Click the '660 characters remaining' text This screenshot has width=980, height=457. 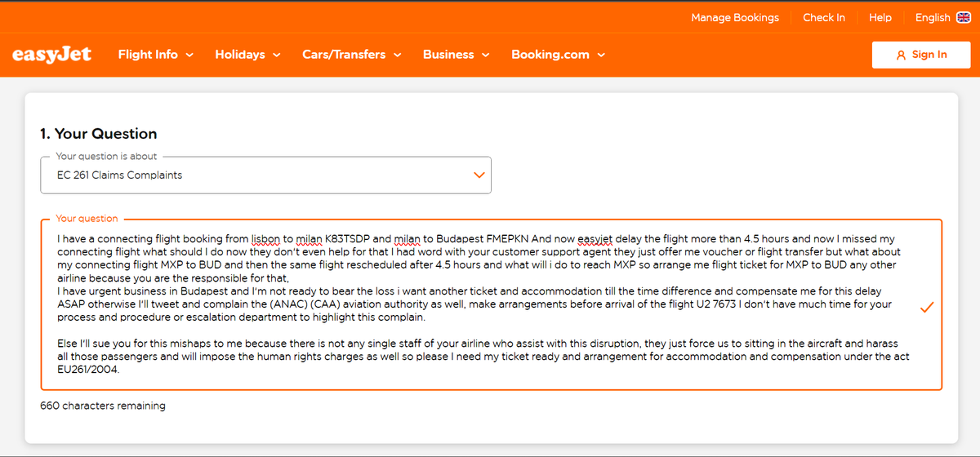(x=103, y=406)
